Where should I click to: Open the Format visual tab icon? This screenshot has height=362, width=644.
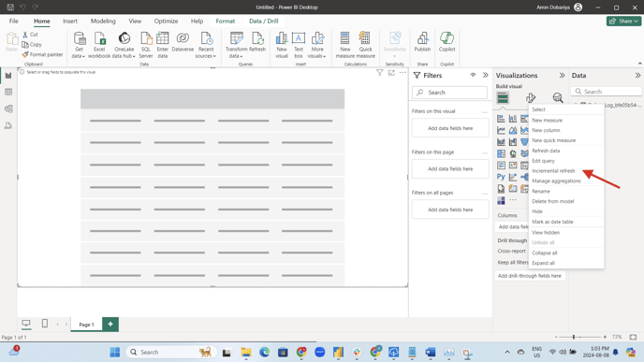pyautogui.click(x=530, y=98)
